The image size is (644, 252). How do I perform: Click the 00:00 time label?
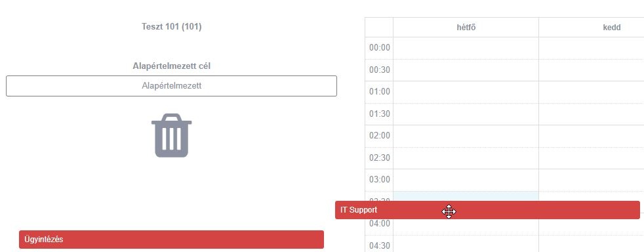pyautogui.click(x=380, y=48)
